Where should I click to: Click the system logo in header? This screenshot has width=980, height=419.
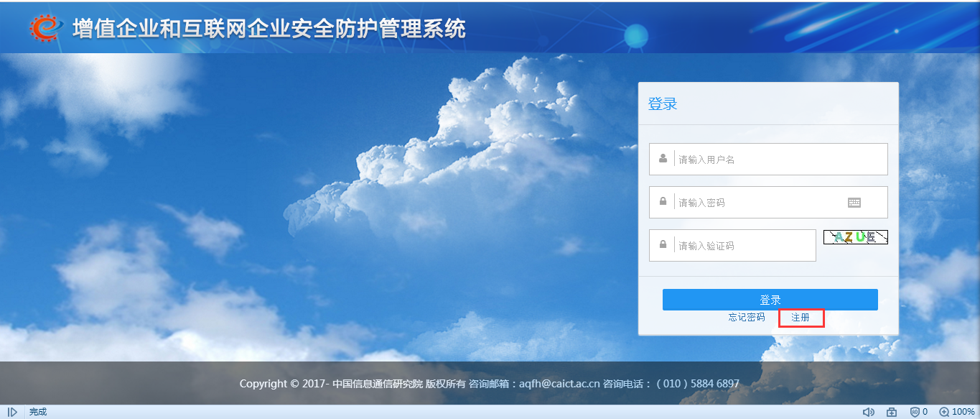pos(45,27)
